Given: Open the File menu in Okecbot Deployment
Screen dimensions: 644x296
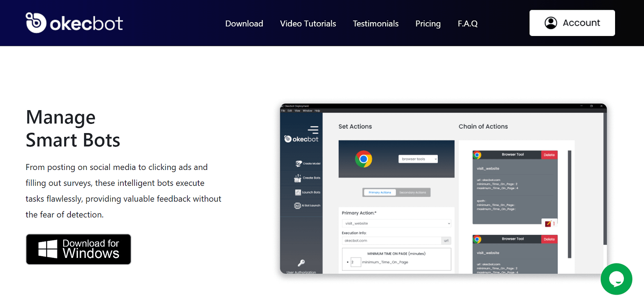Looking at the screenshot, I should (283, 111).
